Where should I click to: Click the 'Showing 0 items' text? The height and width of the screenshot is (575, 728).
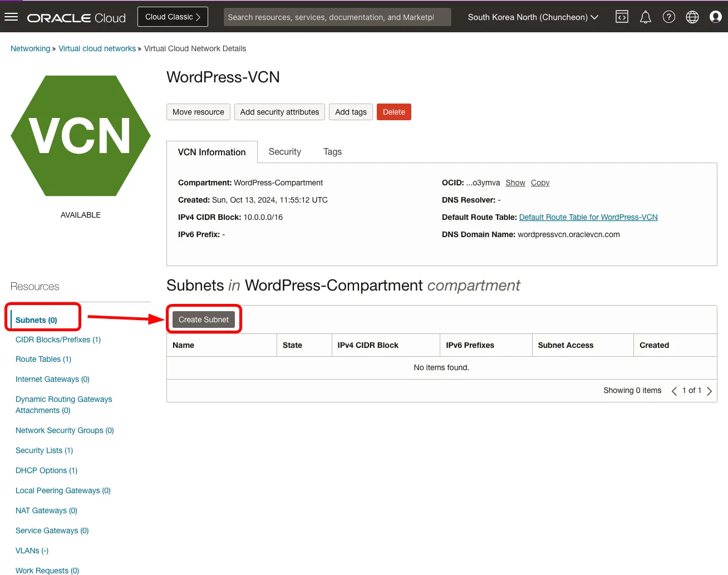(x=632, y=390)
